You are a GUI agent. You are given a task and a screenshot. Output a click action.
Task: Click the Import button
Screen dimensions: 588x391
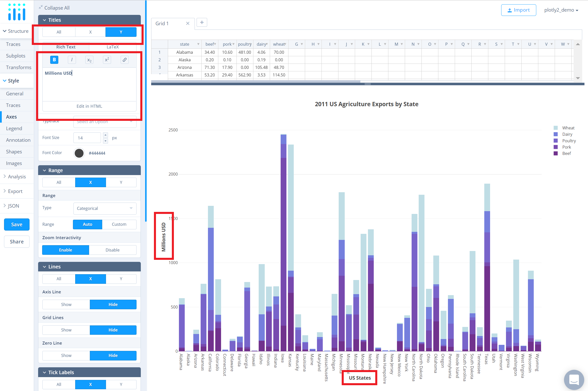click(518, 10)
